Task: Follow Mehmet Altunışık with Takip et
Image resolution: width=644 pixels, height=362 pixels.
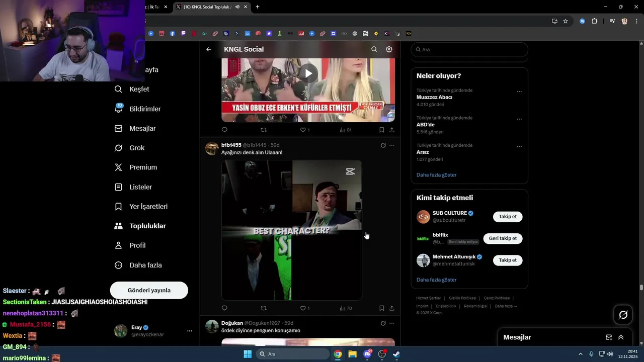Action: tap(508, 260)
